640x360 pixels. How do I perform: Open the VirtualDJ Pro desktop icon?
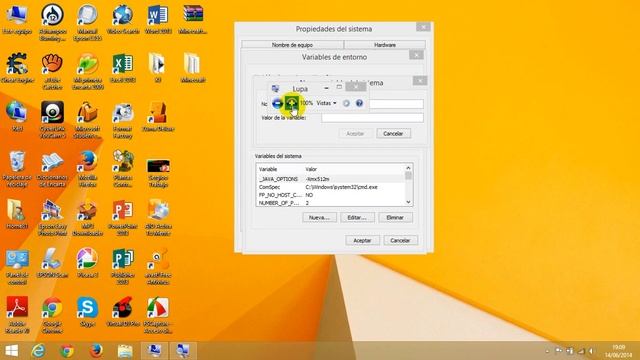coord(123,313)
